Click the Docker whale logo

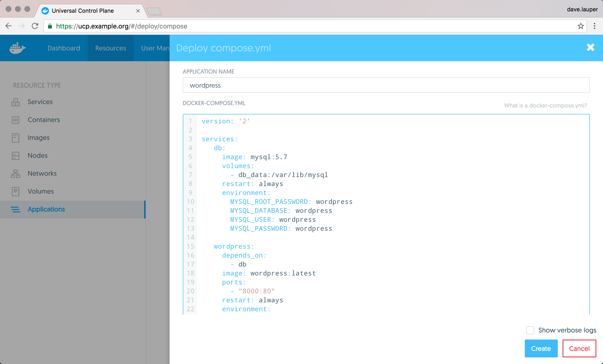coord(17,48)
